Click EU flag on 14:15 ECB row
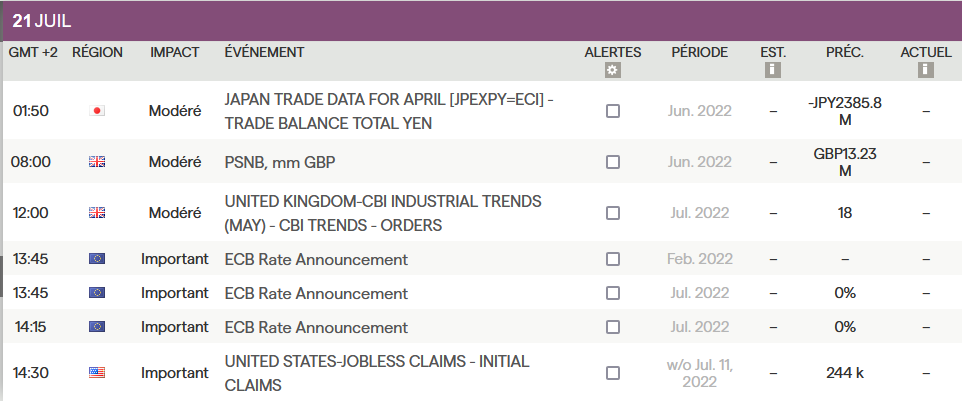962x411 pixels. (x=97, y=327)
